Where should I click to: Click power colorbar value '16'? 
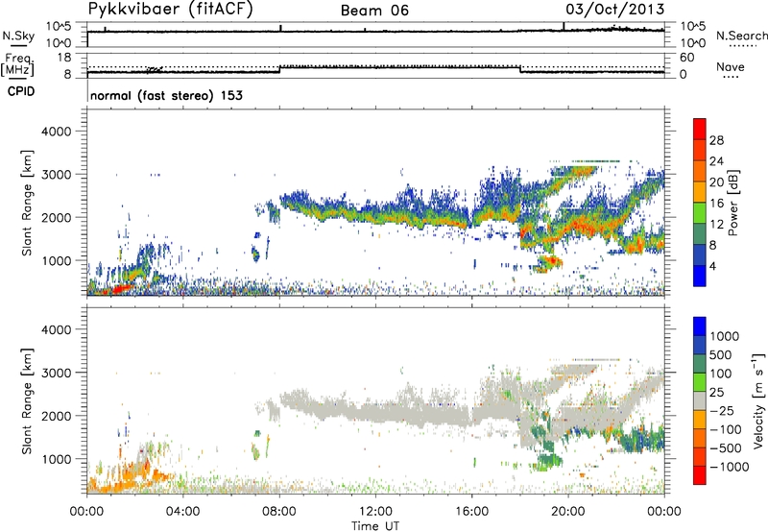[716, 204]
